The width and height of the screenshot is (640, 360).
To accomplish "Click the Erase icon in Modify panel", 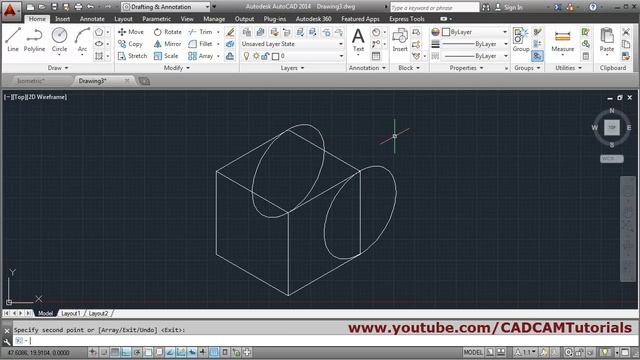I will click(x=230, y=32).
